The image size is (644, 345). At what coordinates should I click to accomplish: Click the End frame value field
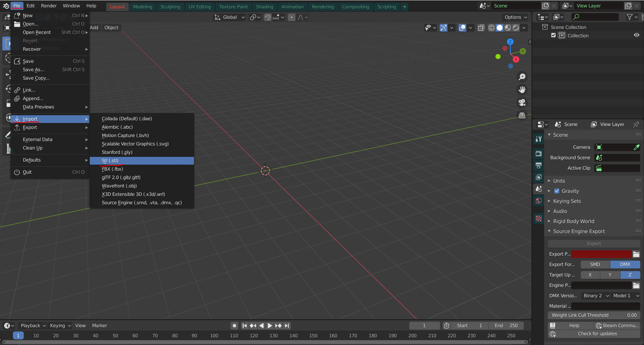tap(506, 326)
